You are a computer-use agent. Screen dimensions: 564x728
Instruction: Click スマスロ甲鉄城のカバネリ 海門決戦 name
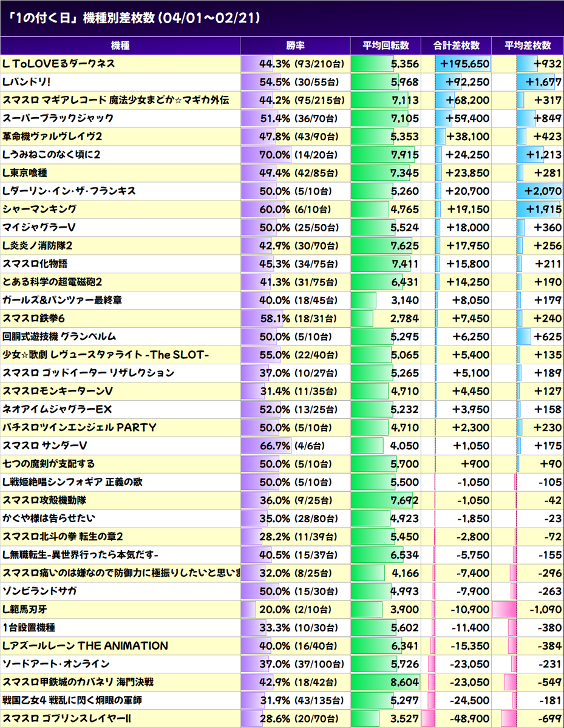[78, 682]
